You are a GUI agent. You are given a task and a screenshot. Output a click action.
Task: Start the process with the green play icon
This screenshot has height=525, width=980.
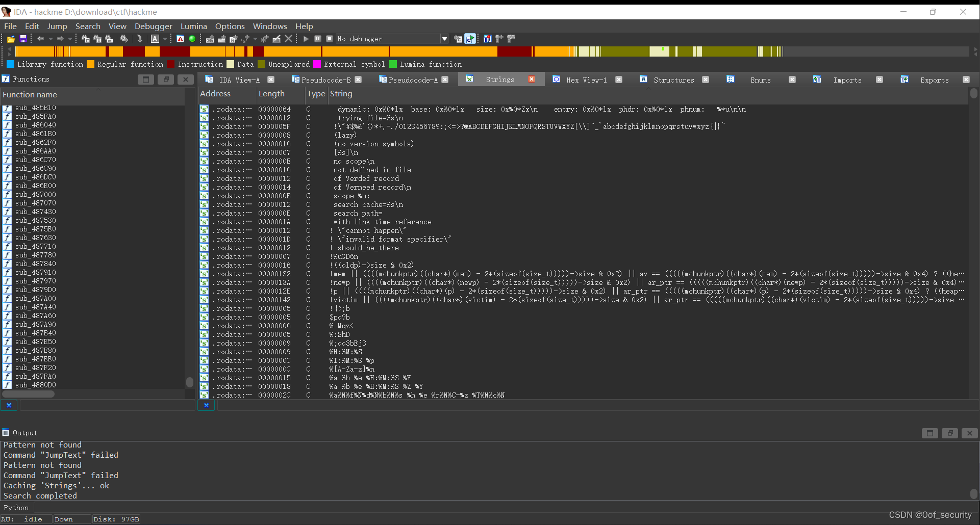click(306, 38)
